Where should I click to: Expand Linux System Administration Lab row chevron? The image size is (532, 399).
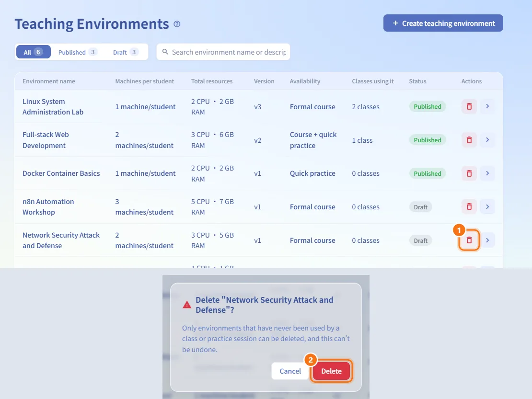pyautogui.click(x=487, y=106)
